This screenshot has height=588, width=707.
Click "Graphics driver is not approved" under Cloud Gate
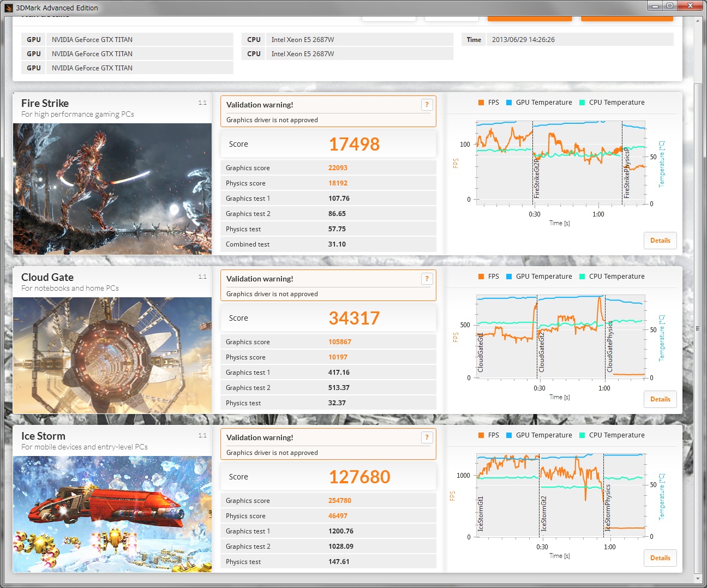[x=272, y=294]
